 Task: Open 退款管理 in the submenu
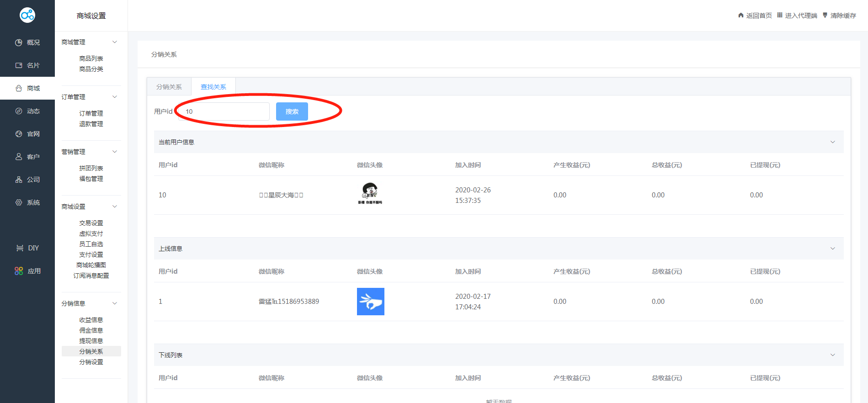click(91, 124)
